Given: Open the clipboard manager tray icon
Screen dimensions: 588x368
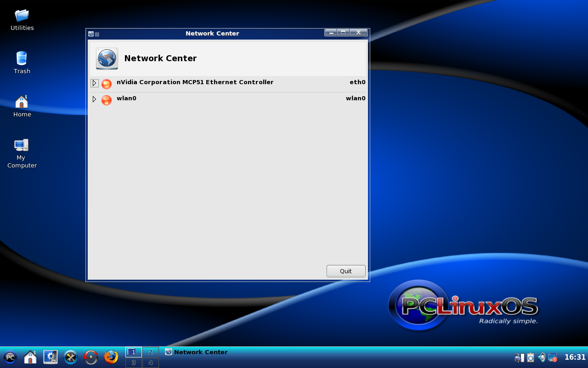Looking at the screenshot, I should point(531,357).
